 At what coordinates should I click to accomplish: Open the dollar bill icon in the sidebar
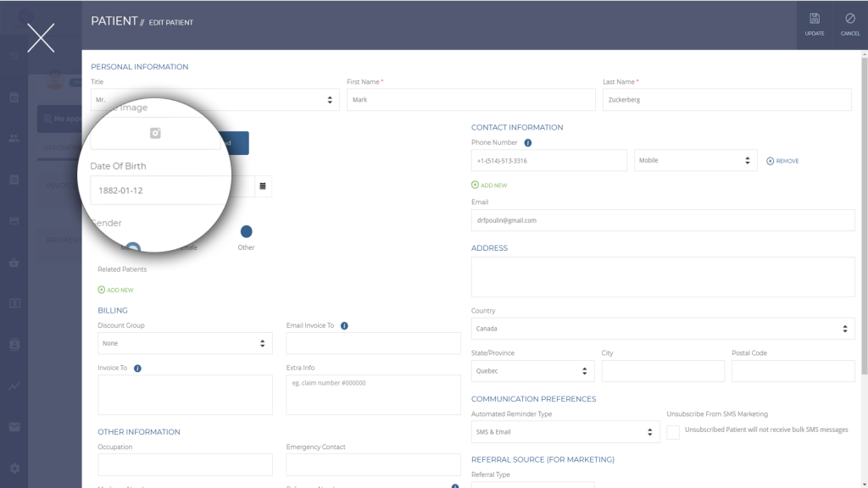point(14,303)
